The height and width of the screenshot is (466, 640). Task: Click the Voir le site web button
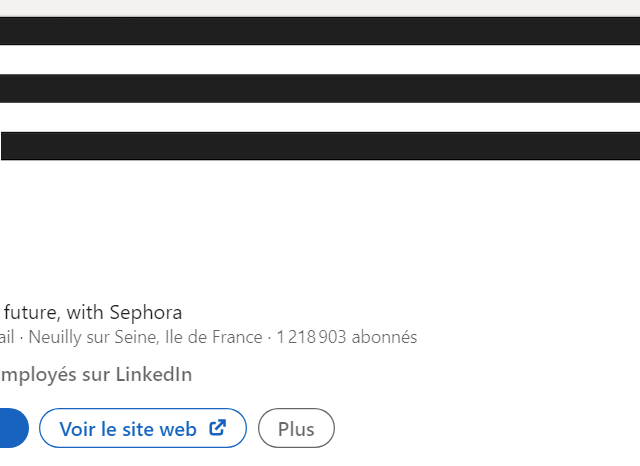click(x=143, y=428)
